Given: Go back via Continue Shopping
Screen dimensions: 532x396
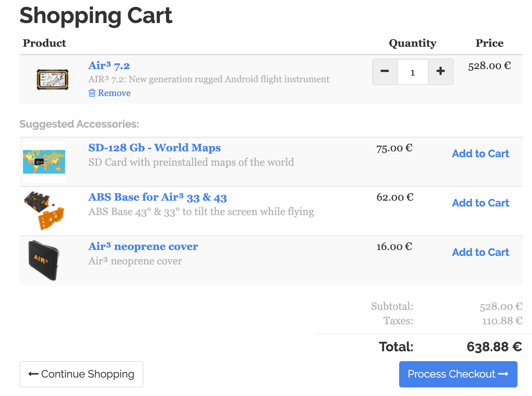Looking at the screenshot, I should click(x=82, y=374).
